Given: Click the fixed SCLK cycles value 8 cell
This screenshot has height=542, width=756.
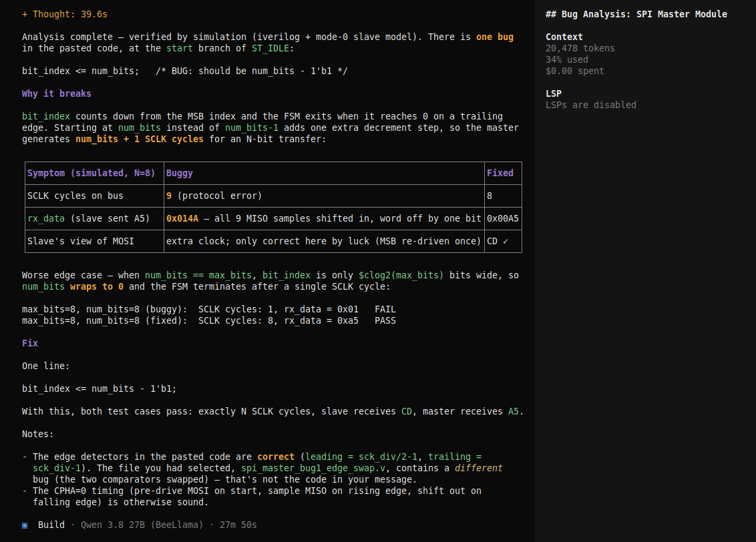Looking at the screenshot, I should pyautogui.click(x=503, y=196).
